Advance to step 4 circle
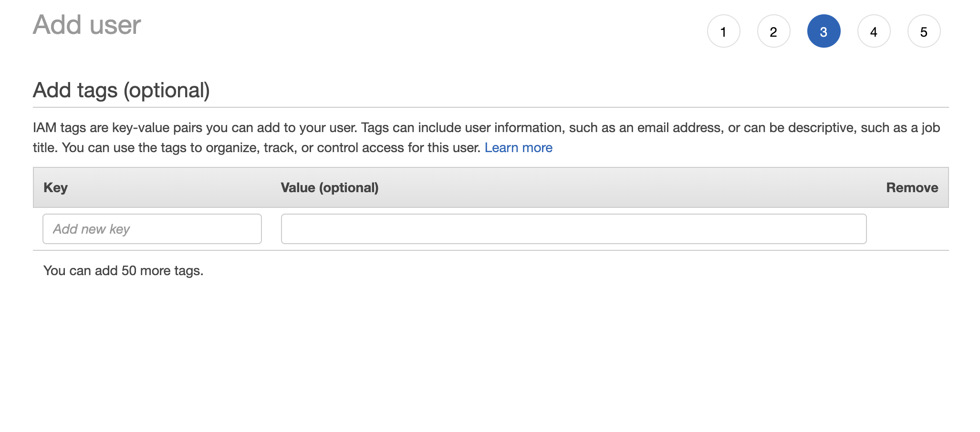Image resolution: width=980 pixels, height=432 pixels. click(x=874, y=31)
